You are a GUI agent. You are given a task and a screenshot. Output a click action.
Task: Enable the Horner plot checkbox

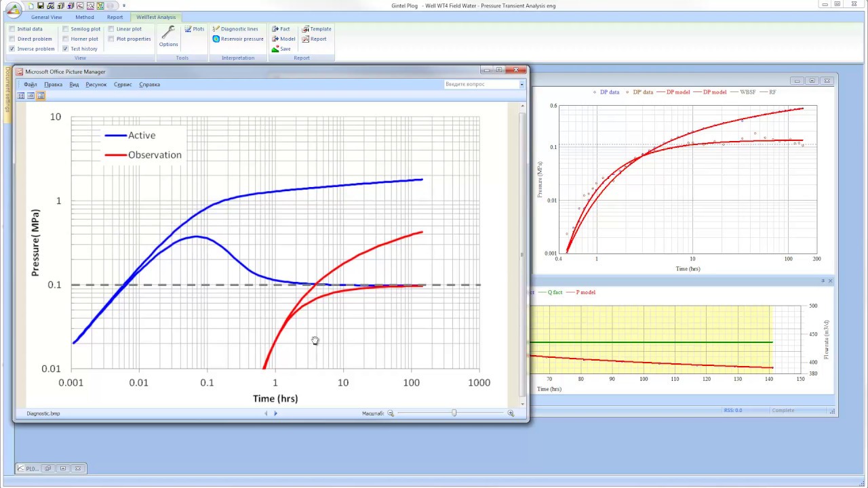click(65, 39)
